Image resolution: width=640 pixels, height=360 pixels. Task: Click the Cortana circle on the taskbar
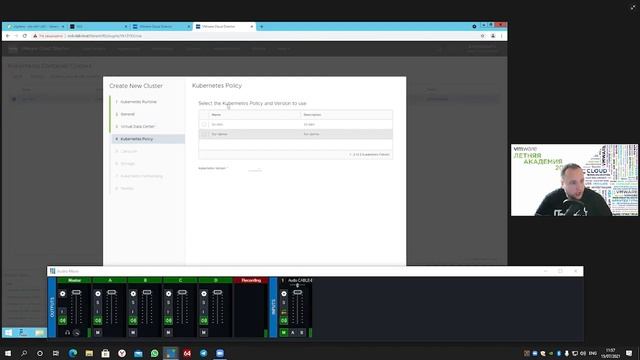point(40,353)
